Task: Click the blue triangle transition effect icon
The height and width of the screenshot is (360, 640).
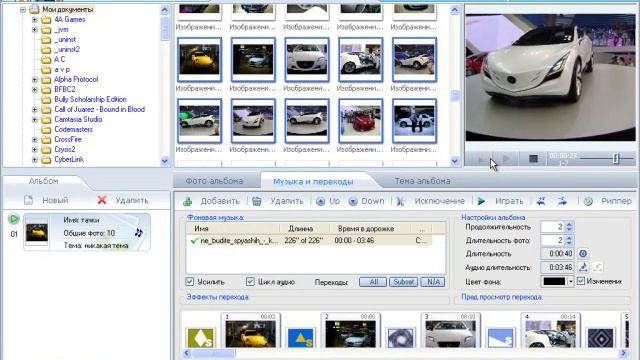Action: [x=300, y=338]
